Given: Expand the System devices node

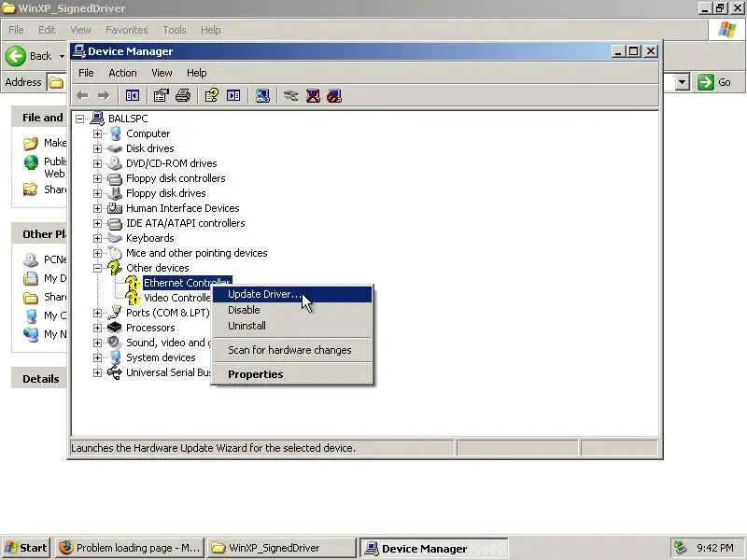Looking at the screenshot, I should click(x=98, y=357).
